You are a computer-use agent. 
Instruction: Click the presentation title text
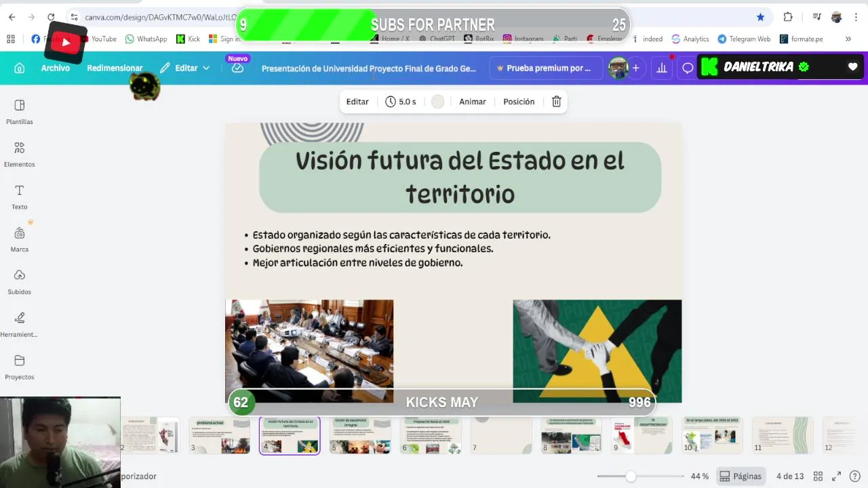pyautogui.click(x=369, y=68)
